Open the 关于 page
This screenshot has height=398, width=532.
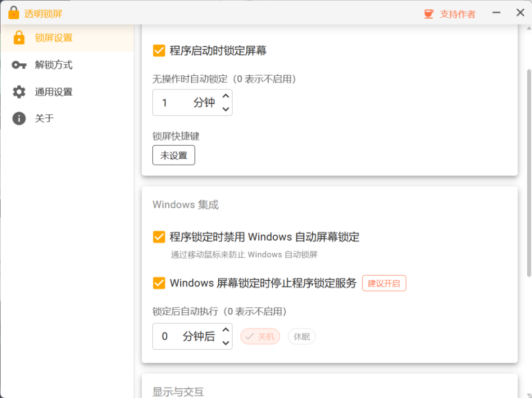(44, 118)
